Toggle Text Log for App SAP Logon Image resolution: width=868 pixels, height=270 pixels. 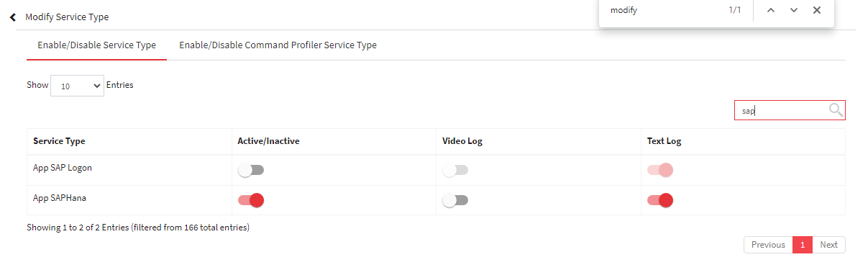coord(660,170)
